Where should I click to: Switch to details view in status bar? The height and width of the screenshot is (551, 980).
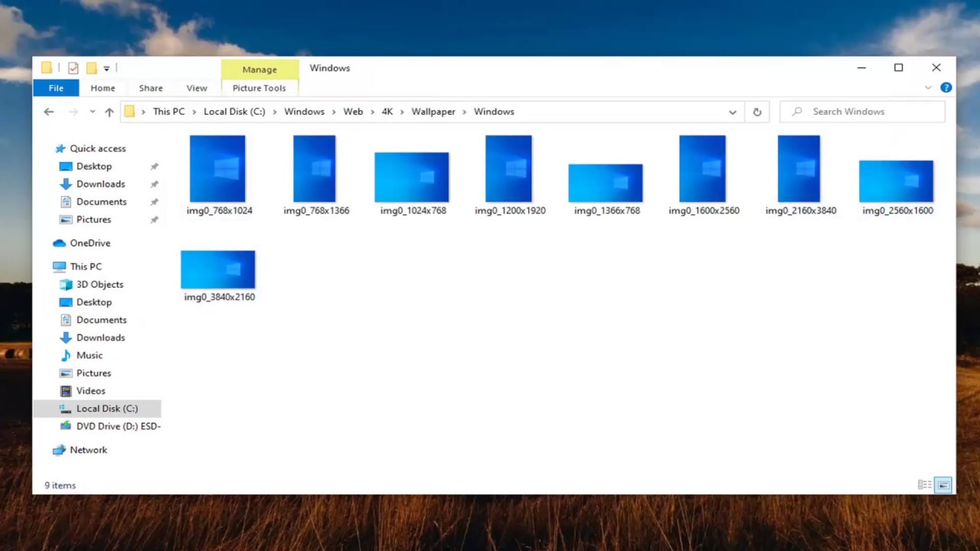(924, 484)
